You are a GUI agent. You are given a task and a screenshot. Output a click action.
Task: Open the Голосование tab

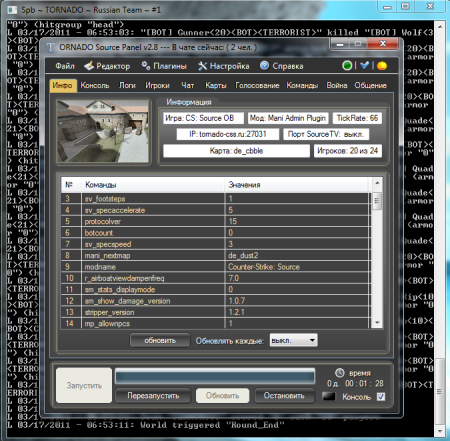click(x=257, y=86)
